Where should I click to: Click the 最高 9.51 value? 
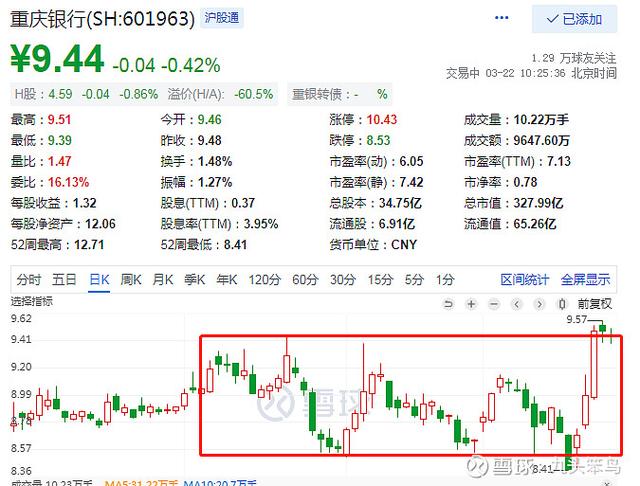click(60, 120)
